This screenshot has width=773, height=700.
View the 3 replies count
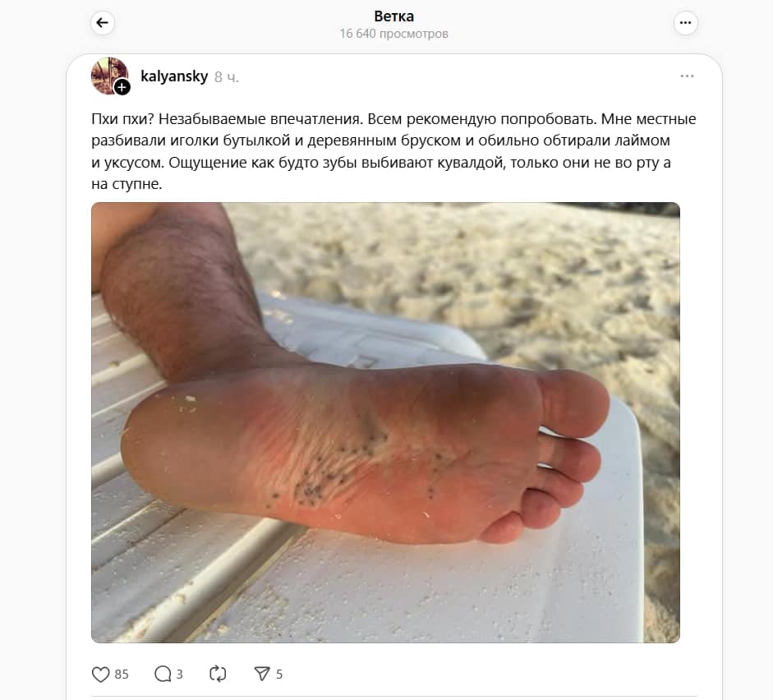pos(179,675)
